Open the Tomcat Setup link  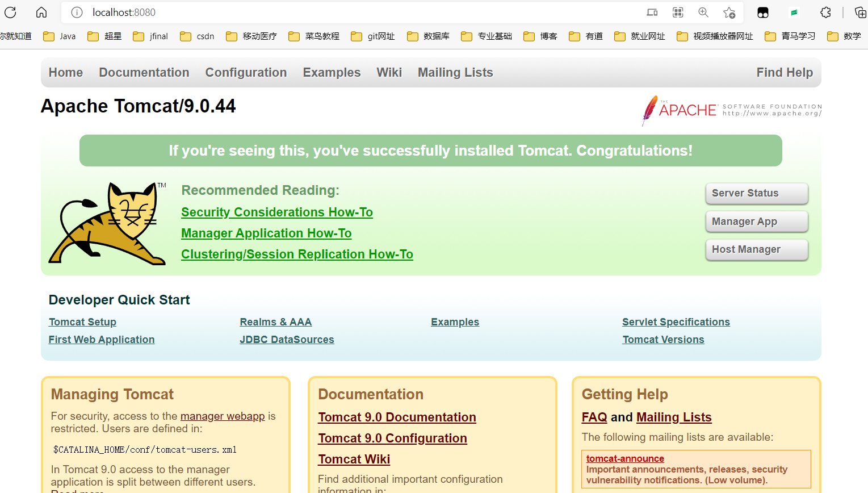(82, 322)
